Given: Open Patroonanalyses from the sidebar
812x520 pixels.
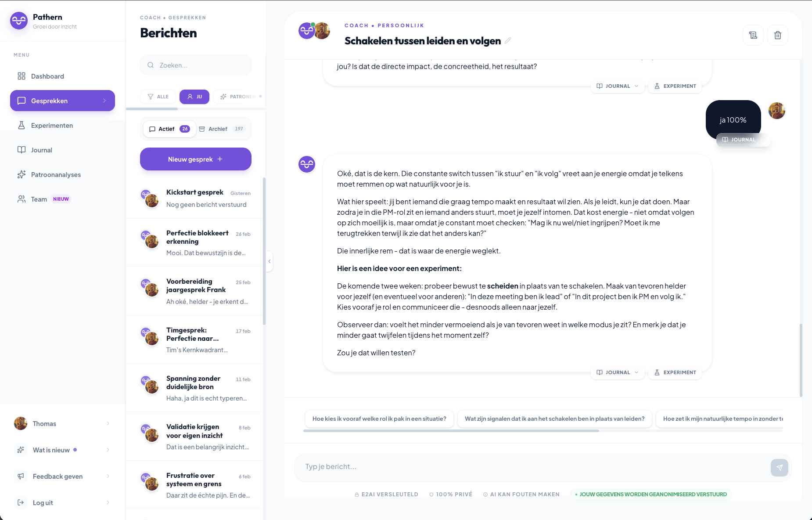Looking at the screenshot, I should (56, 174).
